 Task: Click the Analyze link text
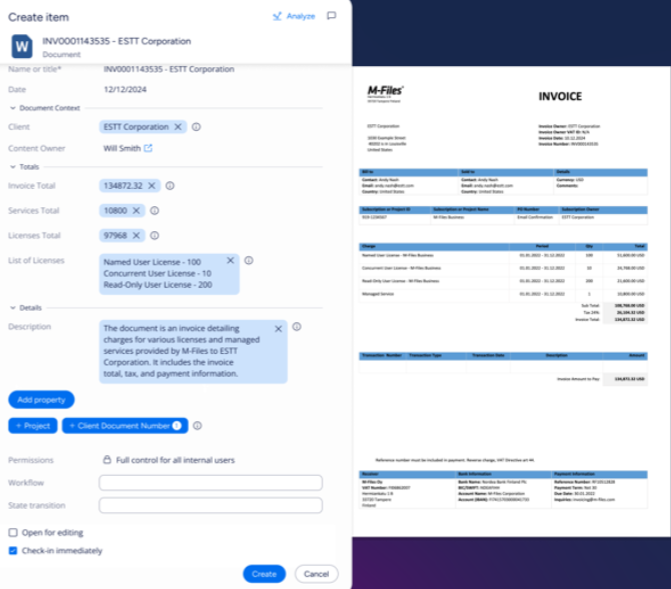tap(301, 16)
